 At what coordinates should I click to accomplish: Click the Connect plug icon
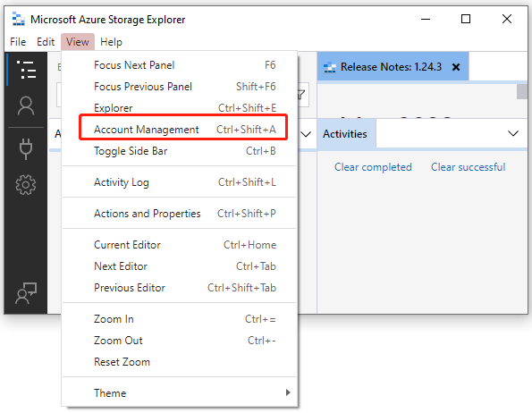point(26,148)
